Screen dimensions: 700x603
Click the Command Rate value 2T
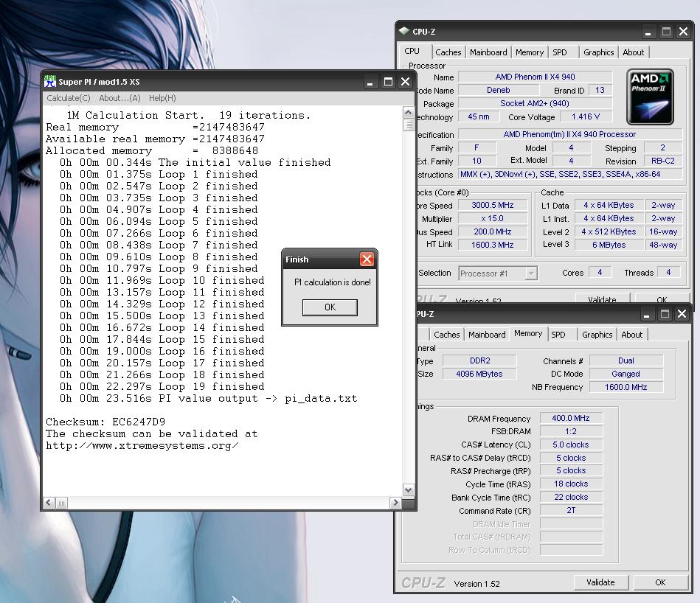tap(571, 510)
